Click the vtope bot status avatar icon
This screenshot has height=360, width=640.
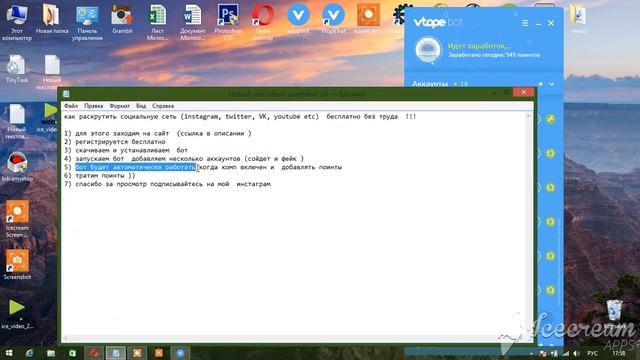(428, 49)
